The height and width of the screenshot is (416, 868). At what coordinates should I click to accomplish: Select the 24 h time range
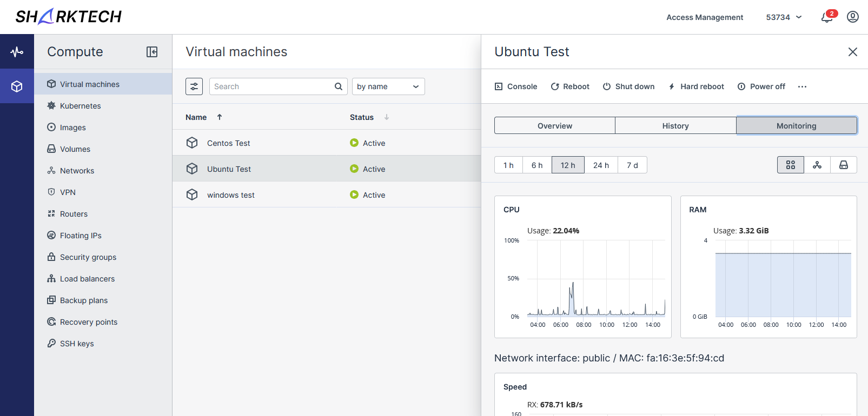click(x=601, y=165)
